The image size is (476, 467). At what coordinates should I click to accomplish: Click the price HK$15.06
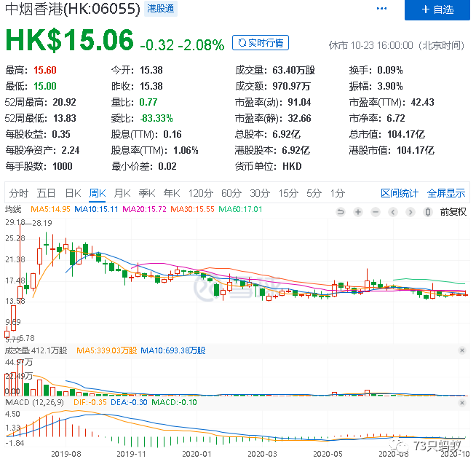click(x=70, y=40)
